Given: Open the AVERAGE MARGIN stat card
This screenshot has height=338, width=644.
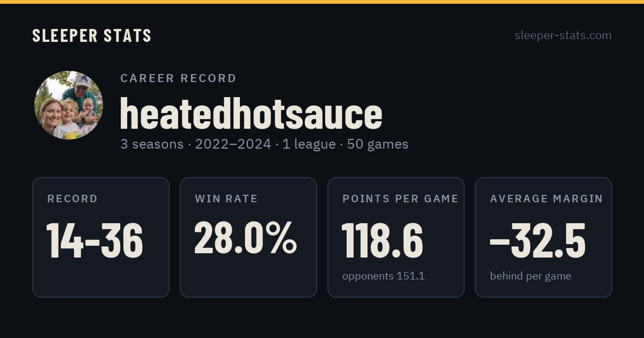Looking at the screenshot, I should [544, 237].
